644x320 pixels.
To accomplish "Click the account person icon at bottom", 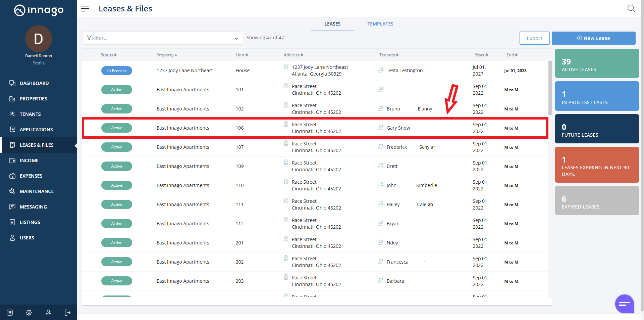I will point(48,313).
